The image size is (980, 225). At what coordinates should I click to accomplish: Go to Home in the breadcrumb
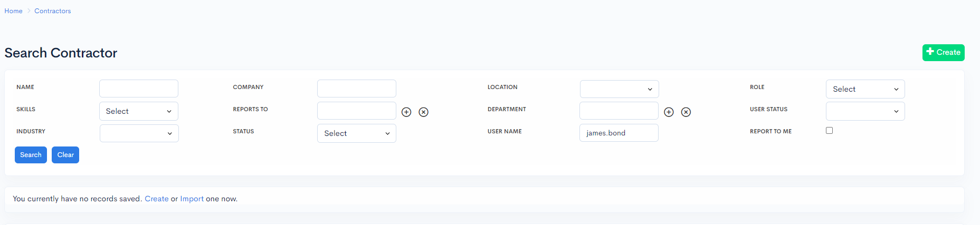(13, 11)
